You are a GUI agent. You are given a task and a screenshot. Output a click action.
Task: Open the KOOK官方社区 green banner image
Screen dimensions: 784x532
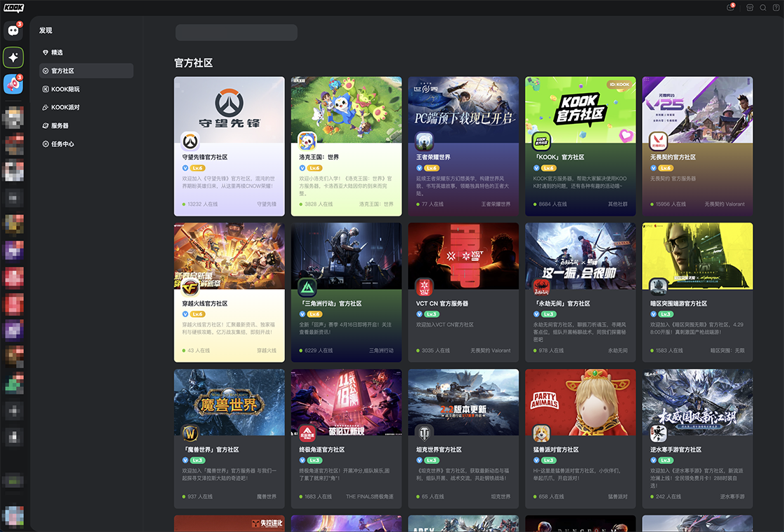580,110
